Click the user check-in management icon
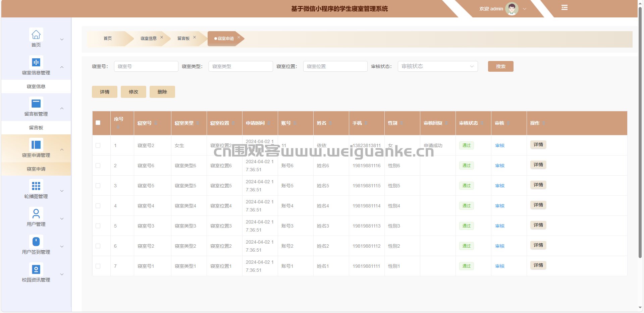This screenshot has height=313, width=644. (x=36, y=241)
